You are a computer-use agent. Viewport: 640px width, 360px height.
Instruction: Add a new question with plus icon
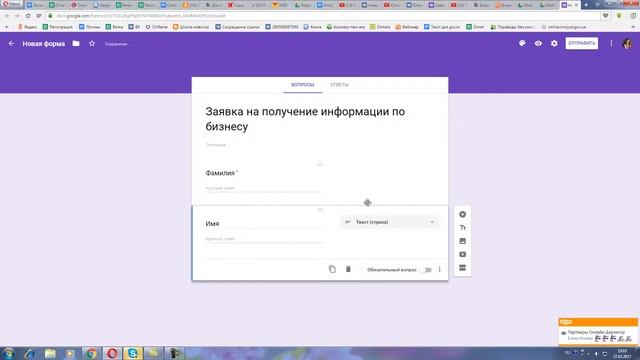(462, 214)
